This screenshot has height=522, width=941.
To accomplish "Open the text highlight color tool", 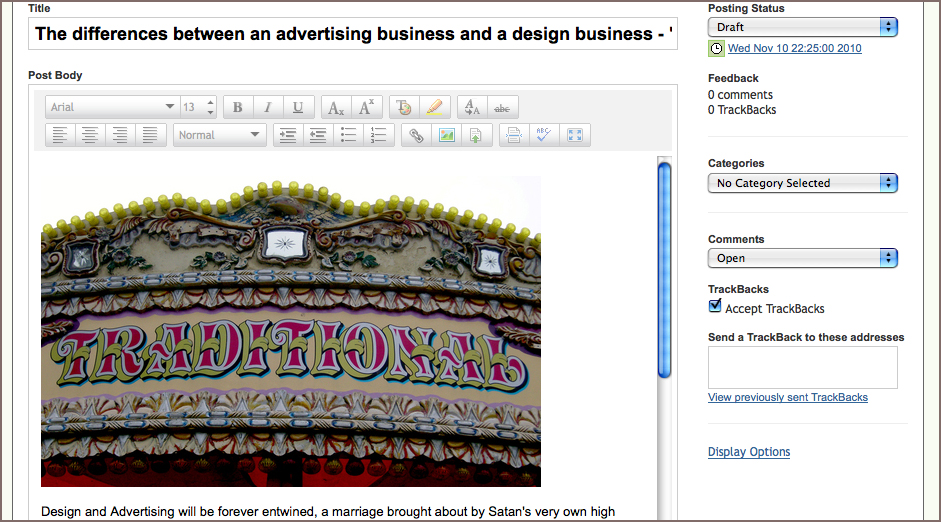I will tap(434, 107).
